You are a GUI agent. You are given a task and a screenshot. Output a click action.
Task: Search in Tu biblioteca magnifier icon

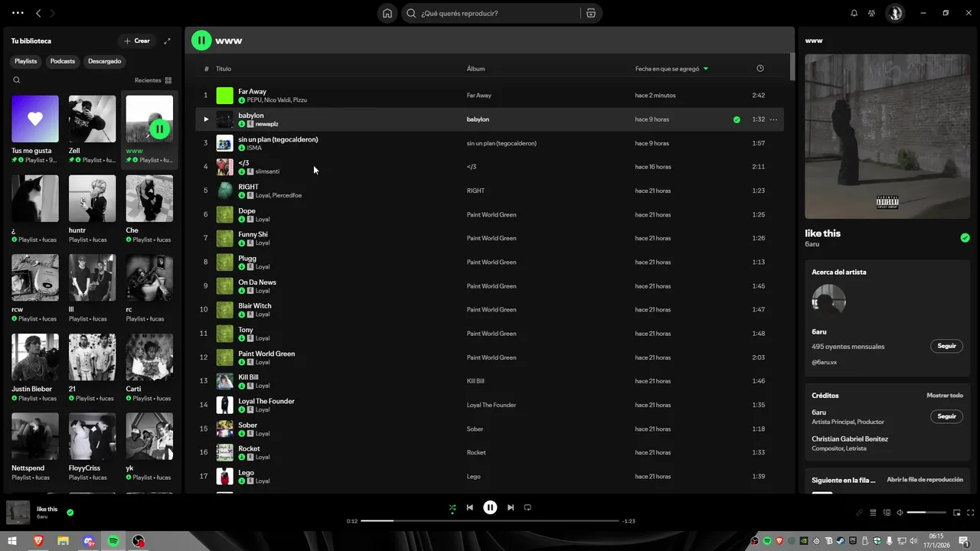[x=17, y=80]
